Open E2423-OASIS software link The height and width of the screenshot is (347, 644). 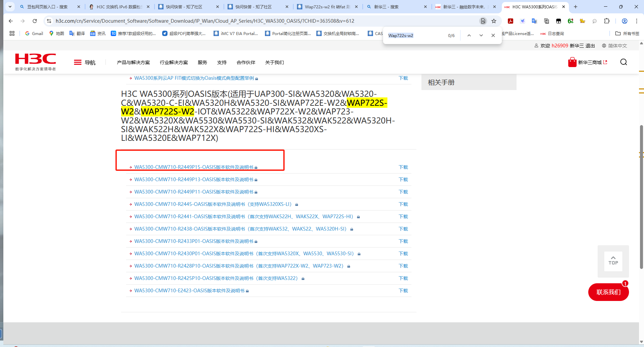[x=190, y=291]
